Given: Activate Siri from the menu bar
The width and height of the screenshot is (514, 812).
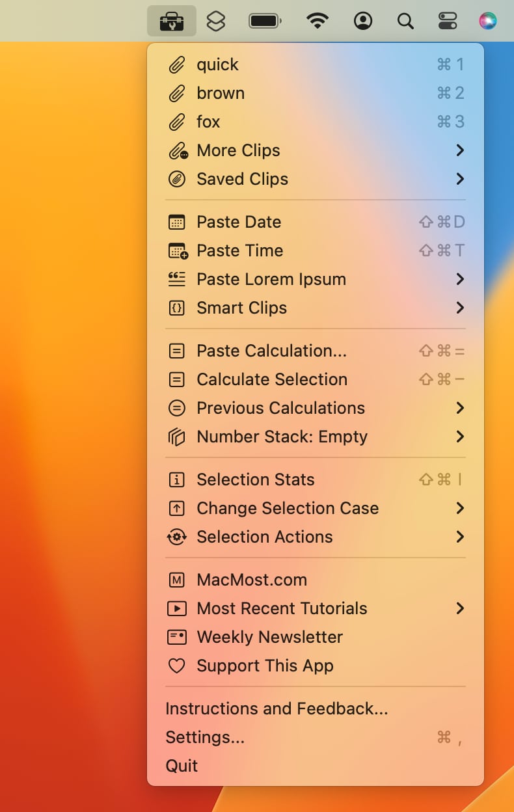Looking at the screenshot, I should pos(487,20).
